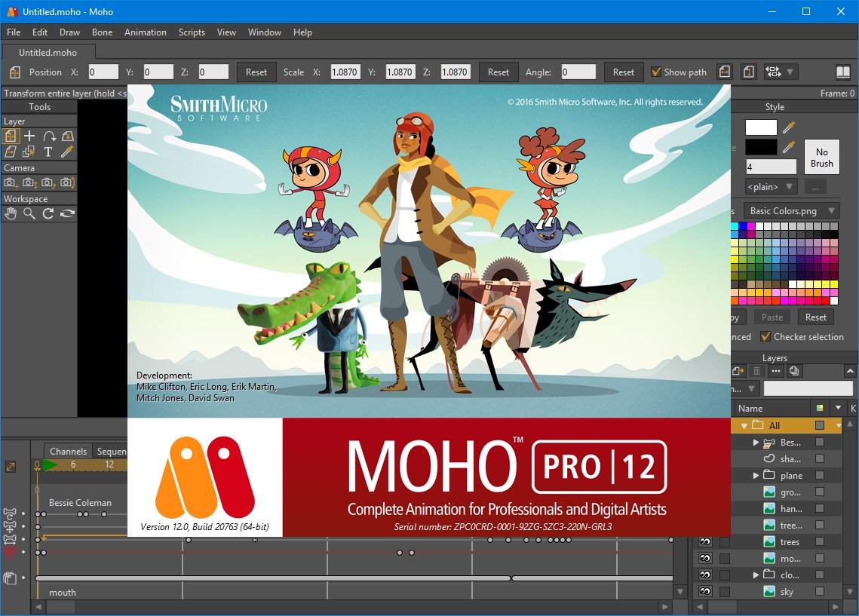Viewport: 859px width, 616px height.
Task: Select the Pan Workspace hand tool
Action: click(x=11, y=213)
